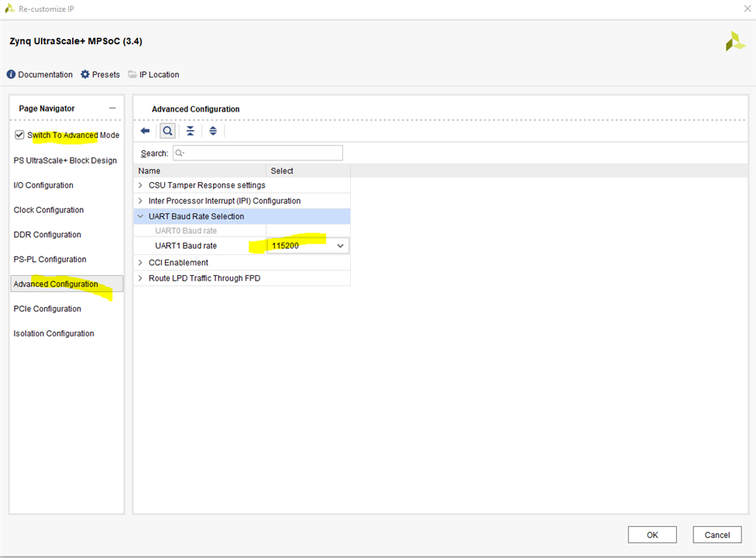Go to the Clock Configuration page

tap(49, 210)
